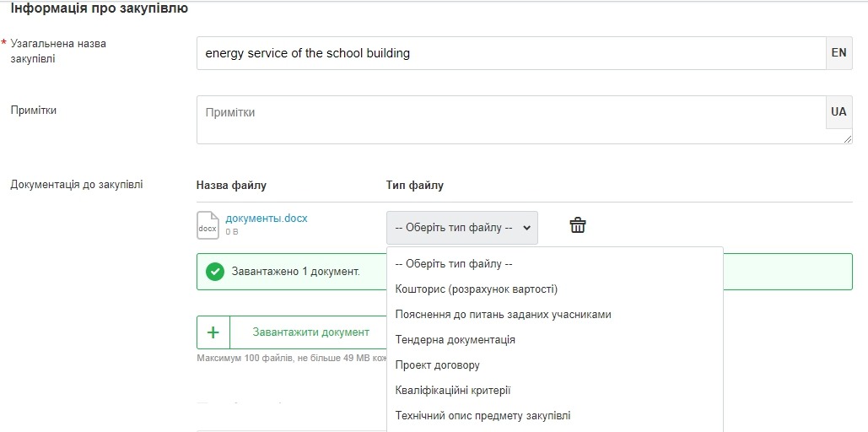Pick 'Тендерна документація' from the list
The image size is (868, 432).
(x=455, y=340)
